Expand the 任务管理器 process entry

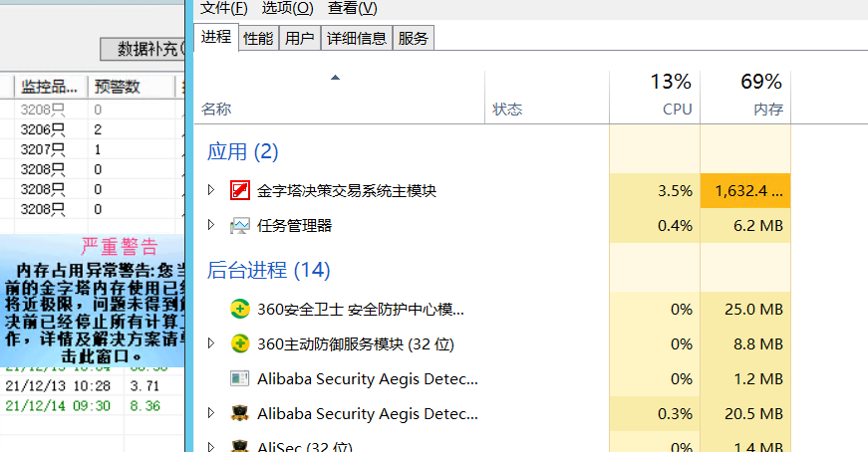(211, 225)
